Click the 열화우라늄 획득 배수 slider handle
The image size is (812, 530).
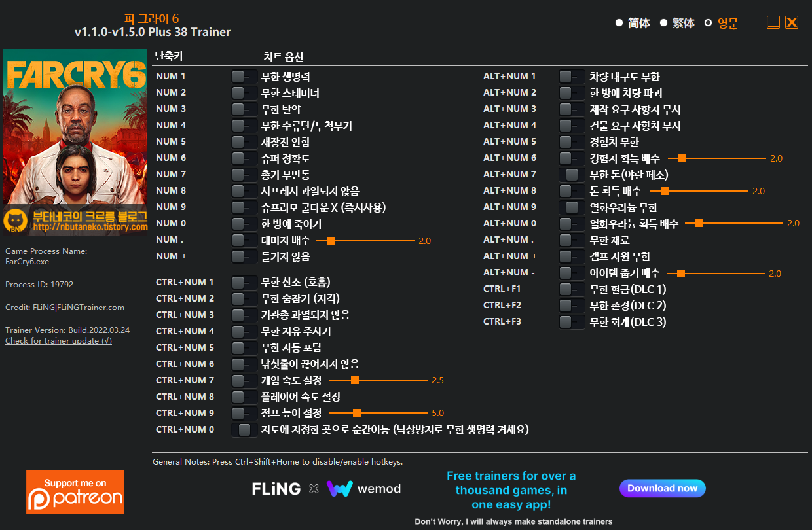(699, 223)
